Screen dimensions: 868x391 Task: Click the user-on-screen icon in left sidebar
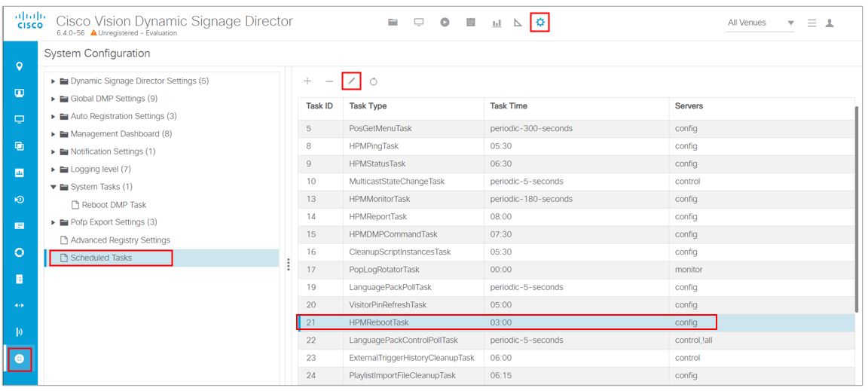20,93
